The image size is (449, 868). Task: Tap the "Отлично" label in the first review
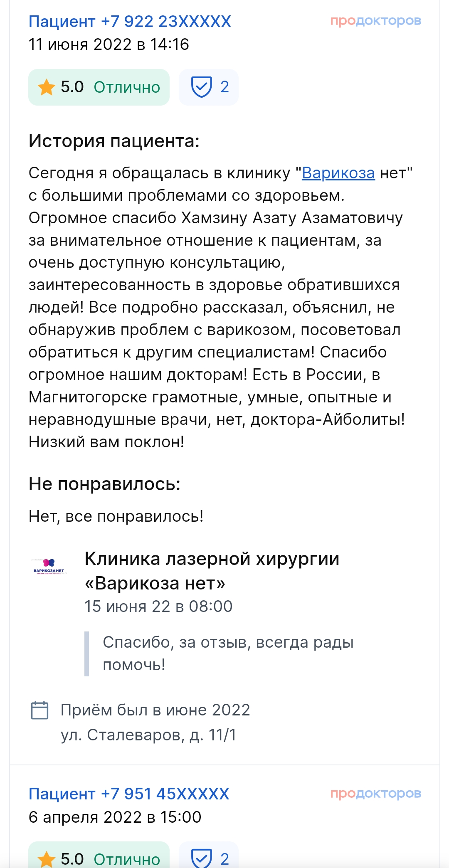pyautogui.click(x=127, y=87)
